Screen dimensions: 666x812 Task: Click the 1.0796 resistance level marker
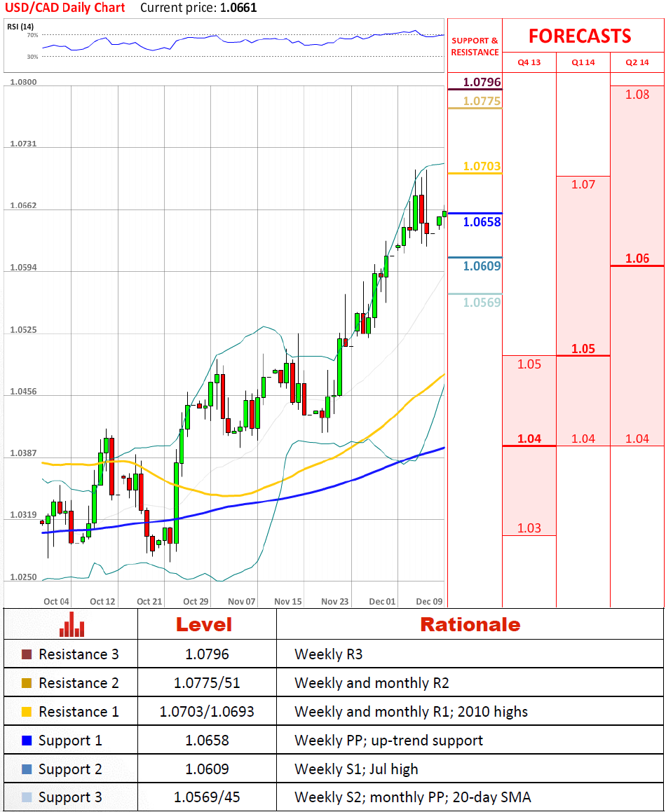point(482,82)
